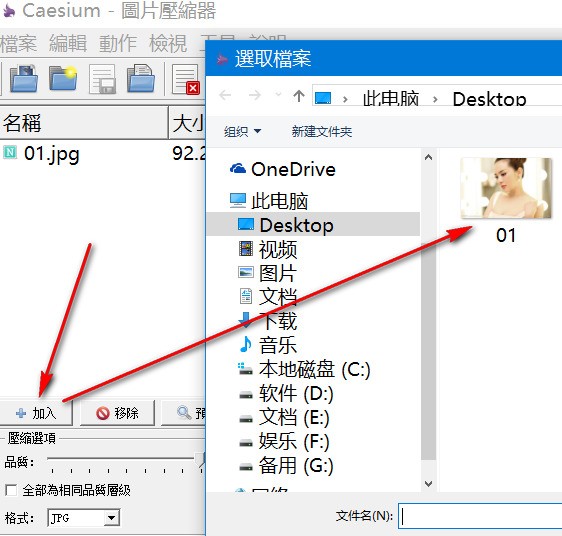Screen dimensions: 562x536
Task: Open OneDrive in the navigation pane
Action: 293,169
